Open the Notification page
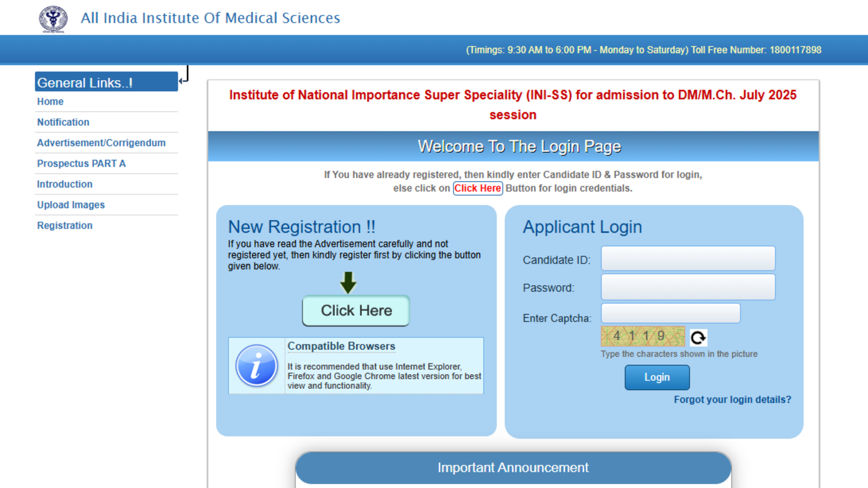Viewport: 868px width, 488px height. pos(63,122)
